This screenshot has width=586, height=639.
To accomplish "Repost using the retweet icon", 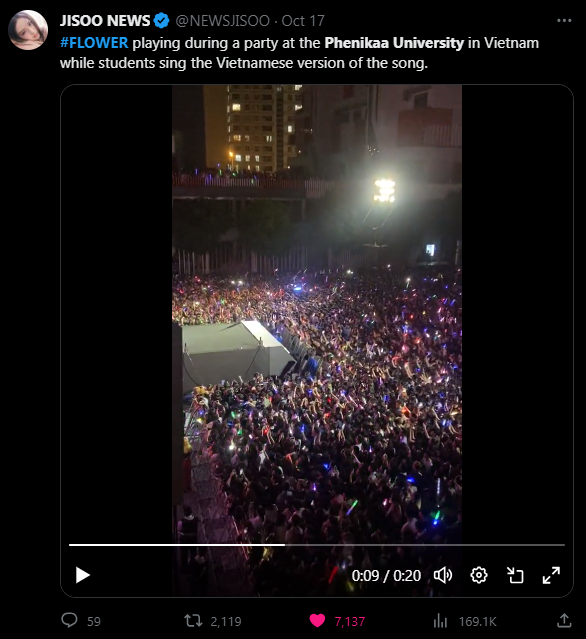I will [x=193, y=621].
